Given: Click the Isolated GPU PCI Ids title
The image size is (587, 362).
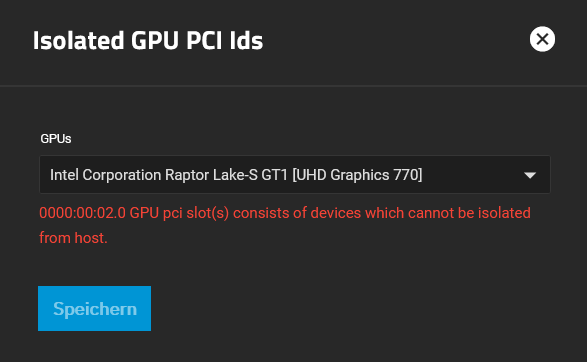Looking at the screenshot, I should coord(148,40).
